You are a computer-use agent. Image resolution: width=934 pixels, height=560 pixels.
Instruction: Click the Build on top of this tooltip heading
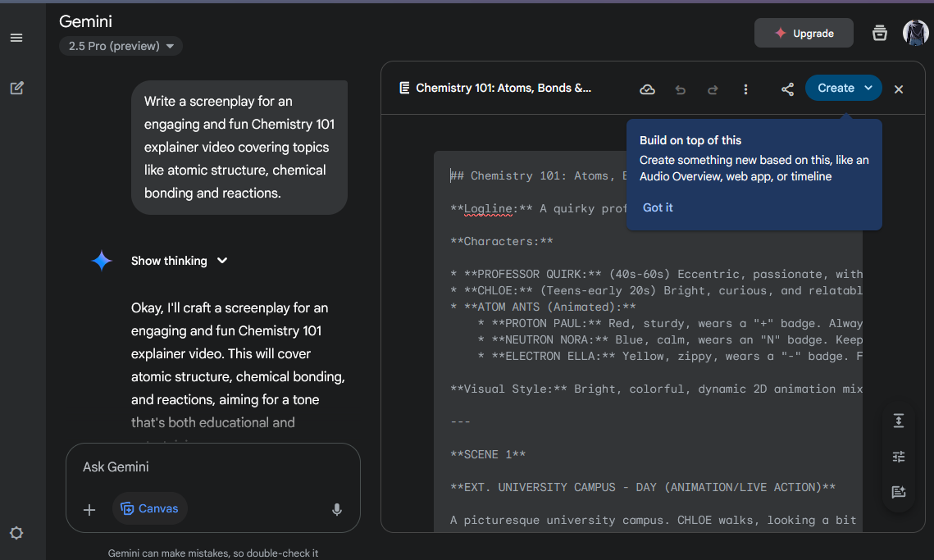pyautogui.click(x=690, y=140)
